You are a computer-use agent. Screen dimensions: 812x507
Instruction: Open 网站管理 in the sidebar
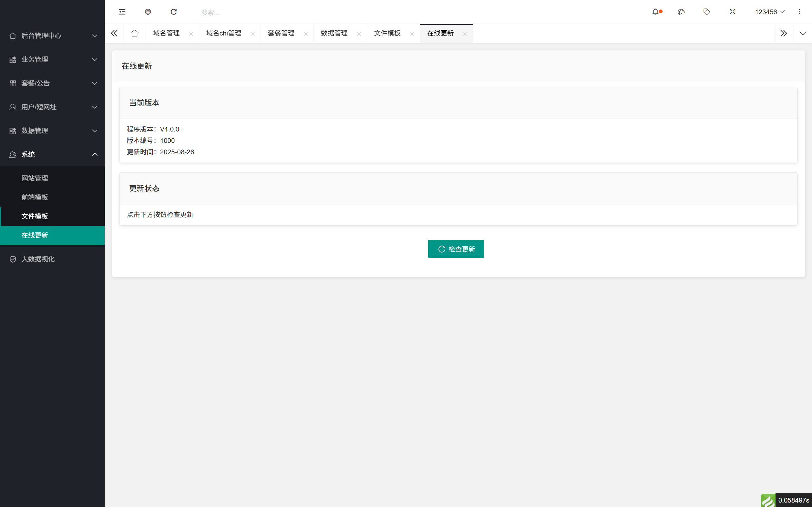pos(35,178)
